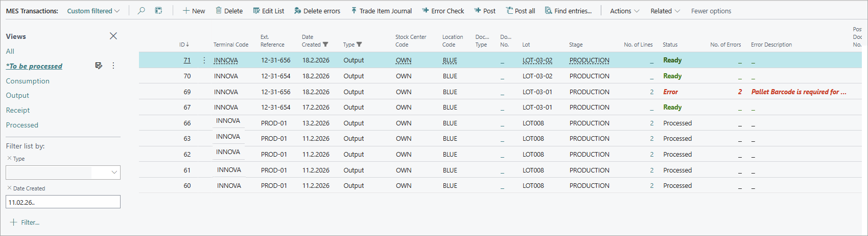Remove the Type filter
The height and width of the screenshot is (236, 868).
9,158
